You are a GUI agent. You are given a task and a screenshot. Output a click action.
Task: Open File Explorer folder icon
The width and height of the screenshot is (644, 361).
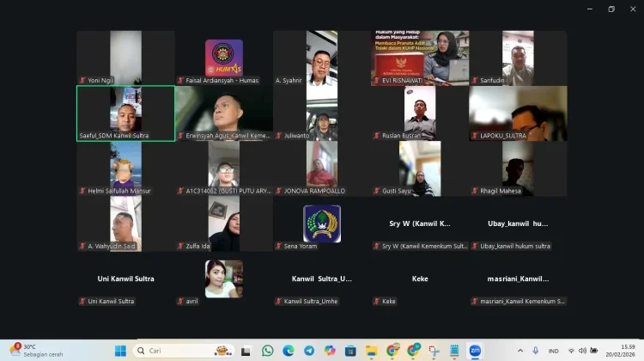point(372,351)
